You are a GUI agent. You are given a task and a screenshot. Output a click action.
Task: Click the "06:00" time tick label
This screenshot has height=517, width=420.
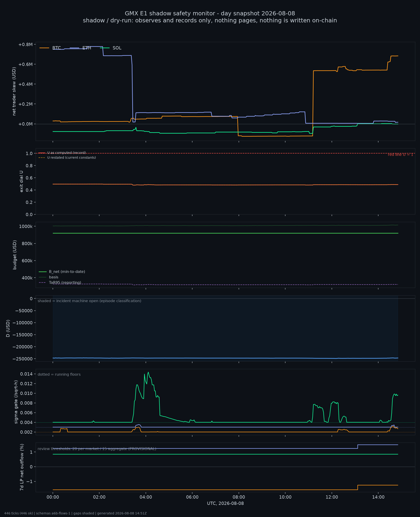click(x=192, y=497)
